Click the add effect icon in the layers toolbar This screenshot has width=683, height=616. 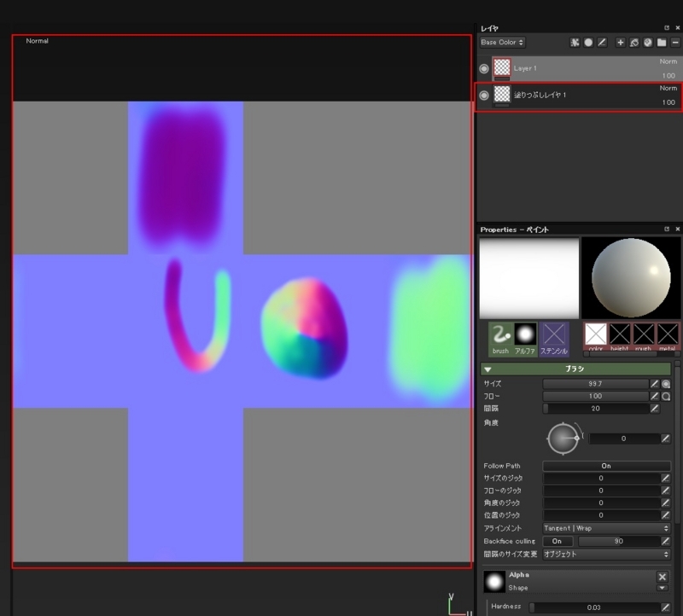pos(575,42)
